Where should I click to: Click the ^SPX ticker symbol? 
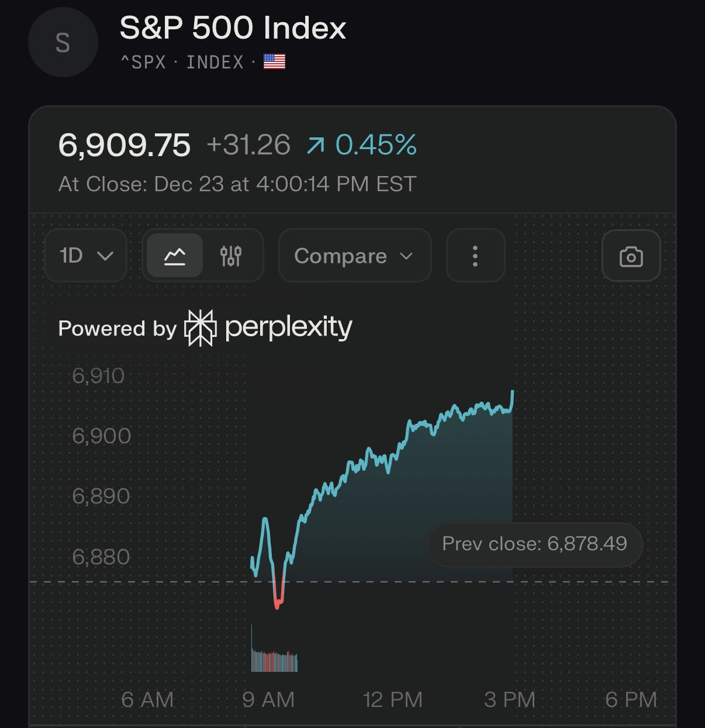click(143, 62)
